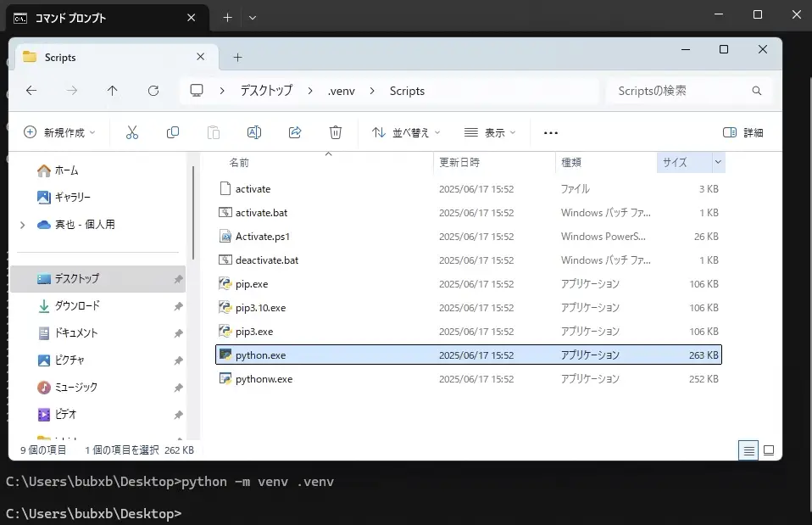Sort by 名前 column header
Image resolution: width=812 pixels, height=525 pixels.
[x=239, y=163]
